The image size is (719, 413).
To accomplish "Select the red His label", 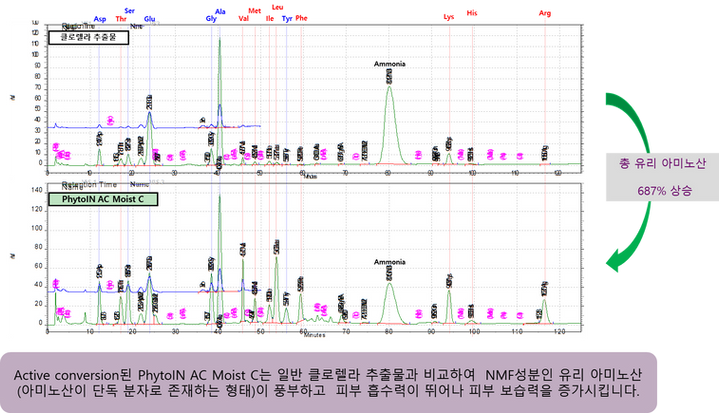I will click(472, 13).
